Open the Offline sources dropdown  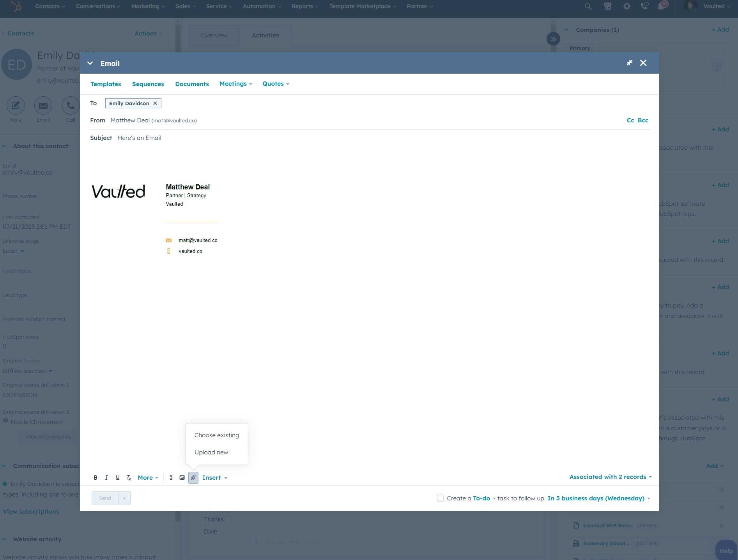point(27,371)
